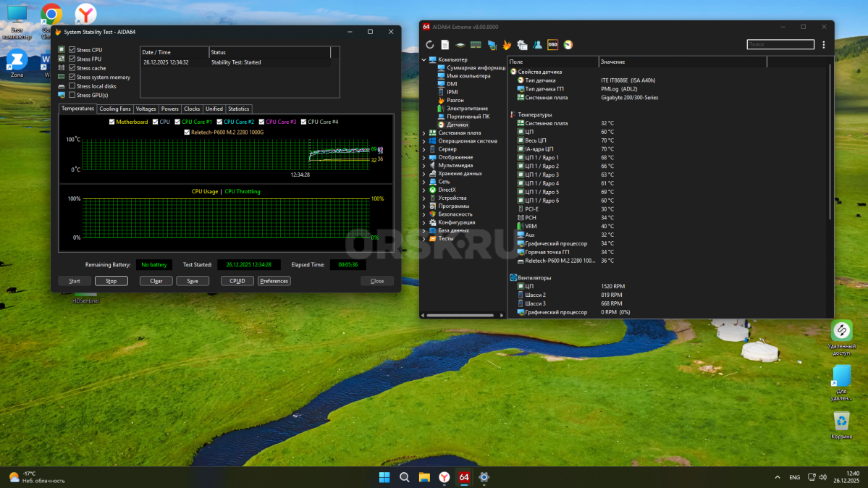Uncheck the Motherboard temperature graph checkbox
This screenshot has width=868, height=488.
point(111,122)
